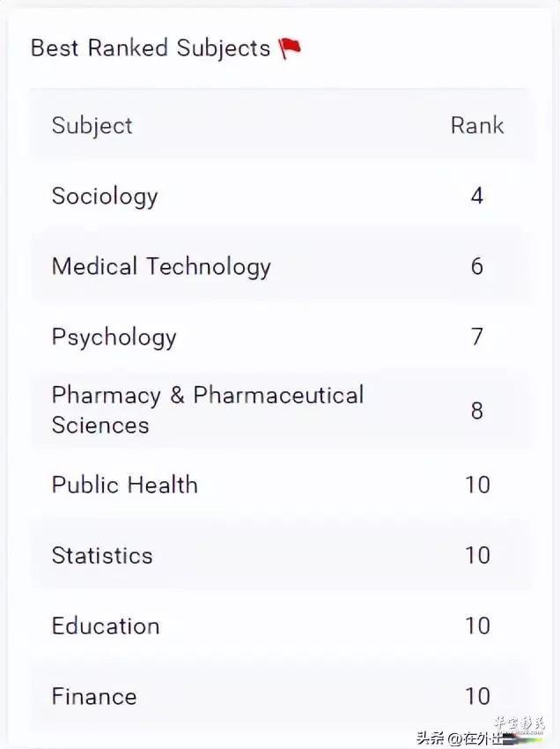560x749 pixels.
Task: Click rank 10 beside Education
Action: coord(477,626)
